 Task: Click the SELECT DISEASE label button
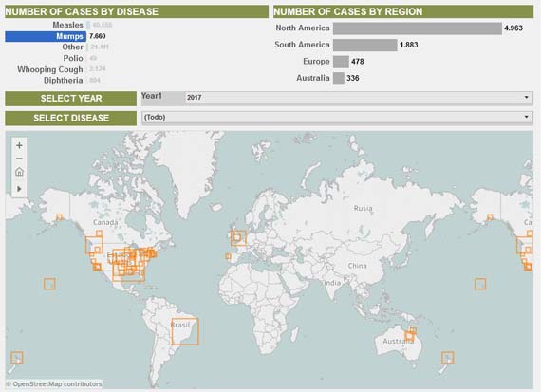[x=71, y=118]
